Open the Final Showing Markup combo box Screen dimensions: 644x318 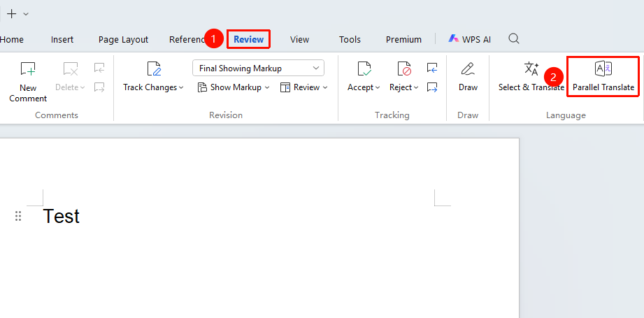coord(258,68)
